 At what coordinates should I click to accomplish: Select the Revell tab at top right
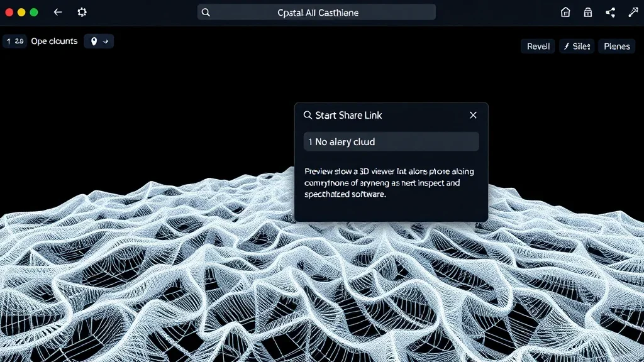(538, 45)
